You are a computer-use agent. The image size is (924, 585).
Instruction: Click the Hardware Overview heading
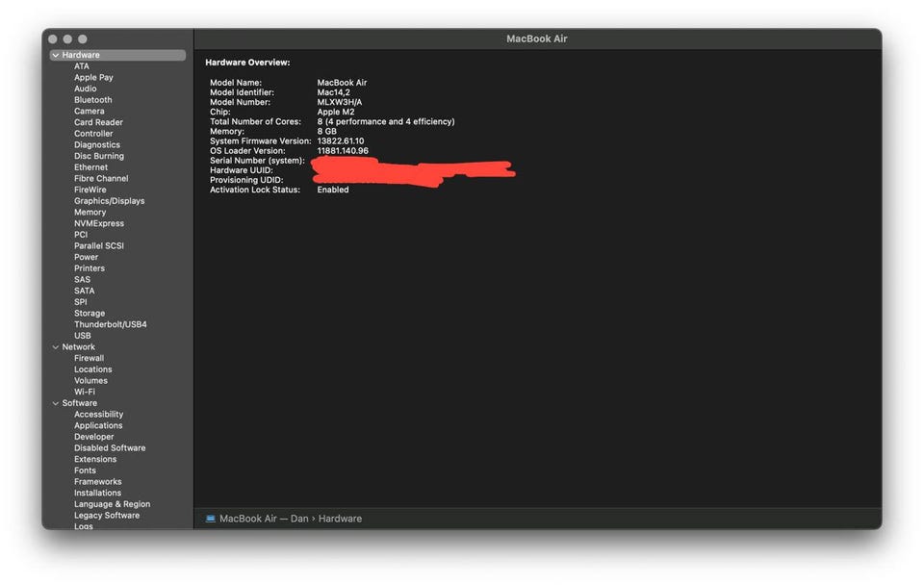pos(247,62)
